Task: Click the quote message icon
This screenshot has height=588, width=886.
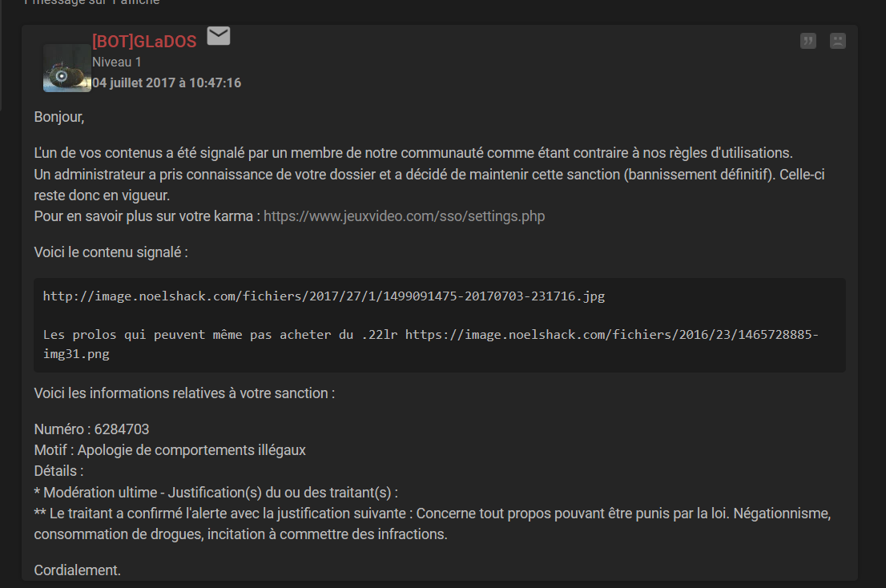Action: pyautogui.click(x=808, y=41)
